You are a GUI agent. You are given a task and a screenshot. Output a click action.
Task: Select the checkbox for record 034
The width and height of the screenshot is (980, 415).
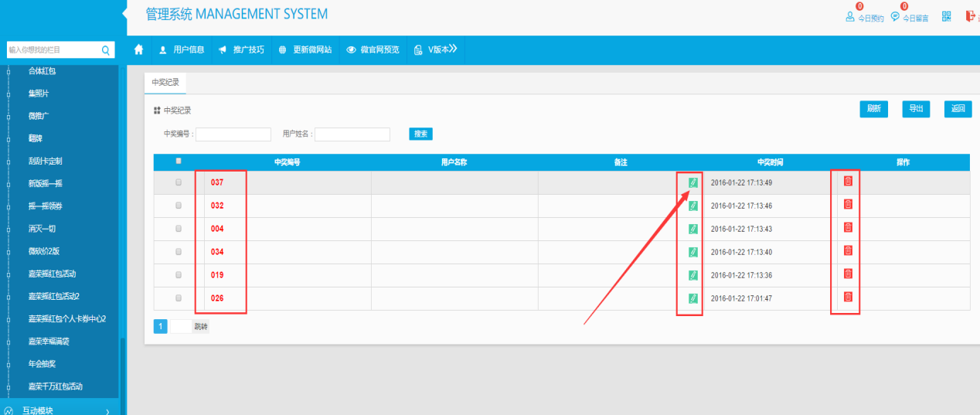click(179, 252)
